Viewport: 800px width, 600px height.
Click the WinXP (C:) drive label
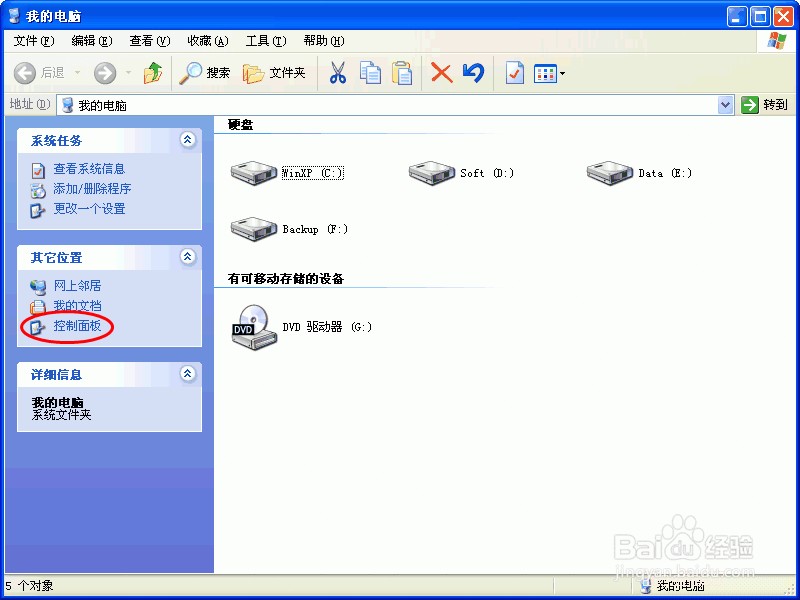click(x=313, y=173)
